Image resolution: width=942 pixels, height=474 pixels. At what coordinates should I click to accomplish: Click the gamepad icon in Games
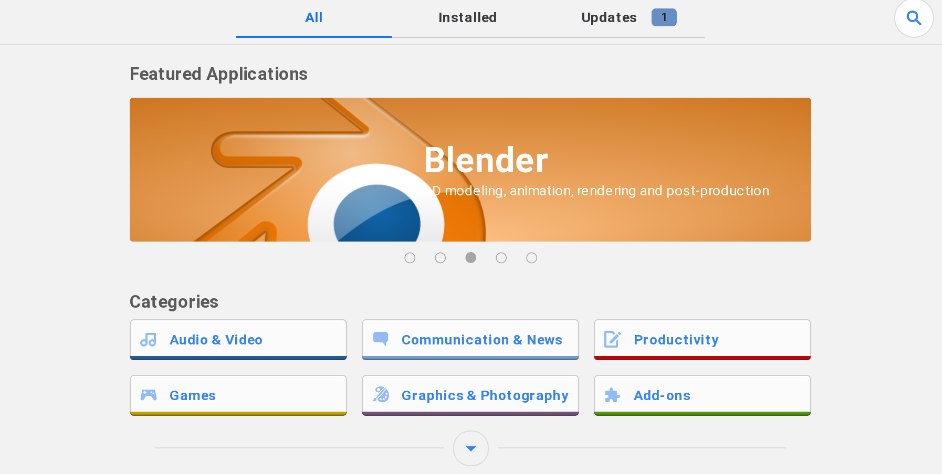pos(148,395)
